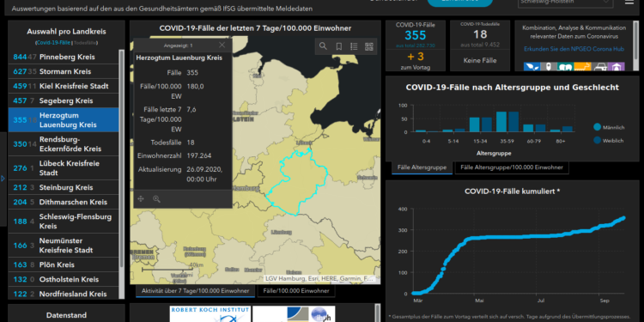The width and height of the screenshot is (644, 322).
Task: Show the map legend list icon
Action: pyautogui.click(x=354, y=46)
